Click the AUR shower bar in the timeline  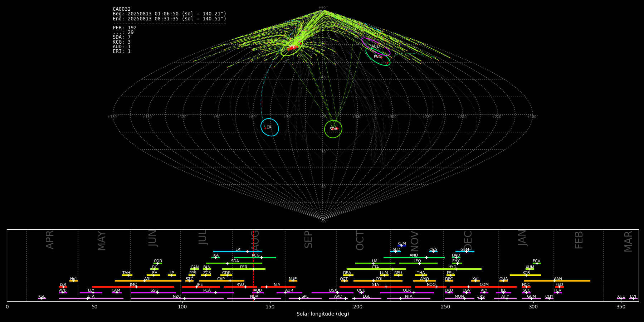289,293
